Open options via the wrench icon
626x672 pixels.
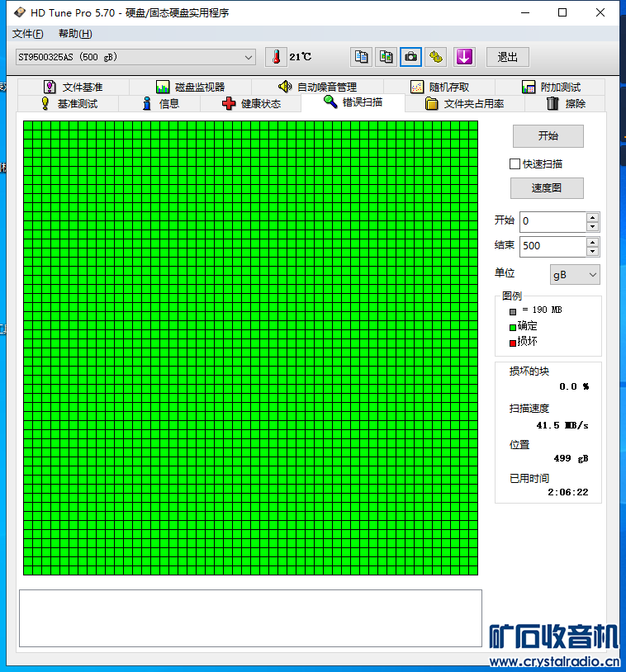435,57
